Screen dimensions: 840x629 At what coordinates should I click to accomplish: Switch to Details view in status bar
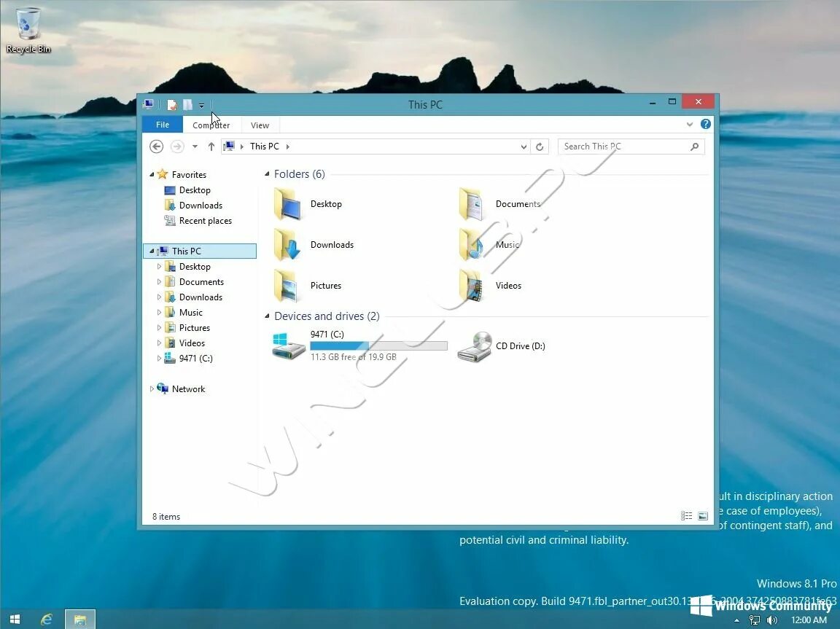pyautogui.click(x=686, y=516)
